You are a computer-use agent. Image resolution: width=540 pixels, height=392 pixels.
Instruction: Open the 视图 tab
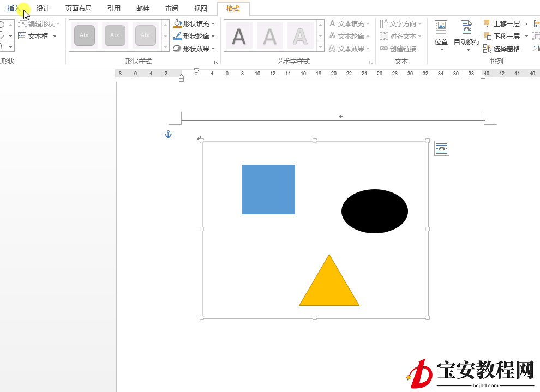click(200, 9)
